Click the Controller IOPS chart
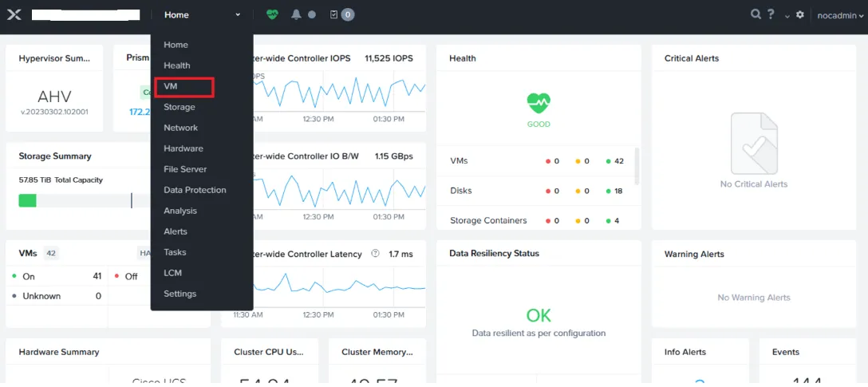 click(339, 92)
